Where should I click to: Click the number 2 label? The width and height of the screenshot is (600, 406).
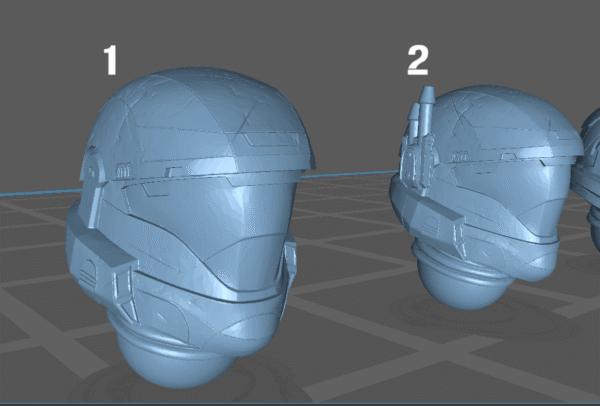coord(417,60)
